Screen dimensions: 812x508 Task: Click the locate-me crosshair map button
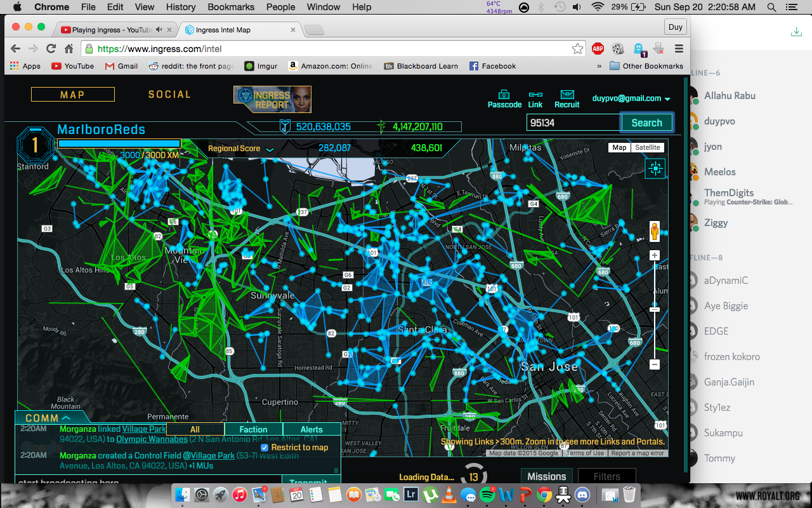coord(655,168)
